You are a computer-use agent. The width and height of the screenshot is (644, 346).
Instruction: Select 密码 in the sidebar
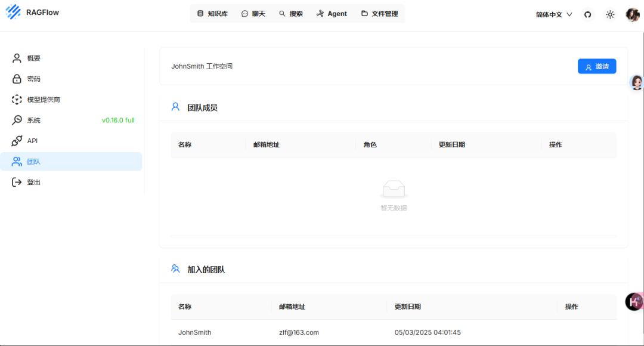tap(34, 79)
